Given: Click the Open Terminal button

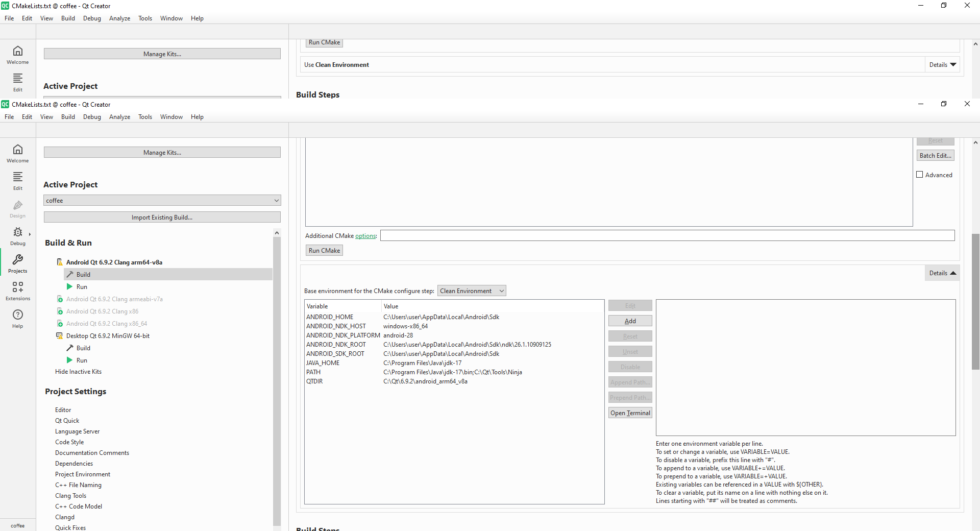Looking at the screenshot, I should pyautogui.click(x=630, y=413).
